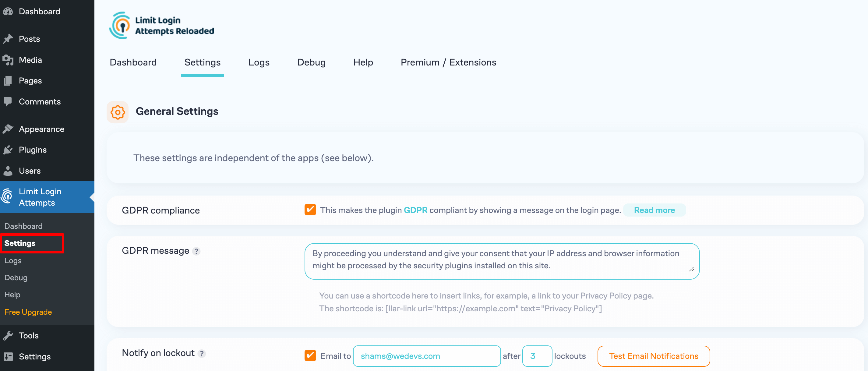Click Test Email Notifications button
Image resolution: width=868 pixels, height=371 pixels.
(x=654, y=355)
